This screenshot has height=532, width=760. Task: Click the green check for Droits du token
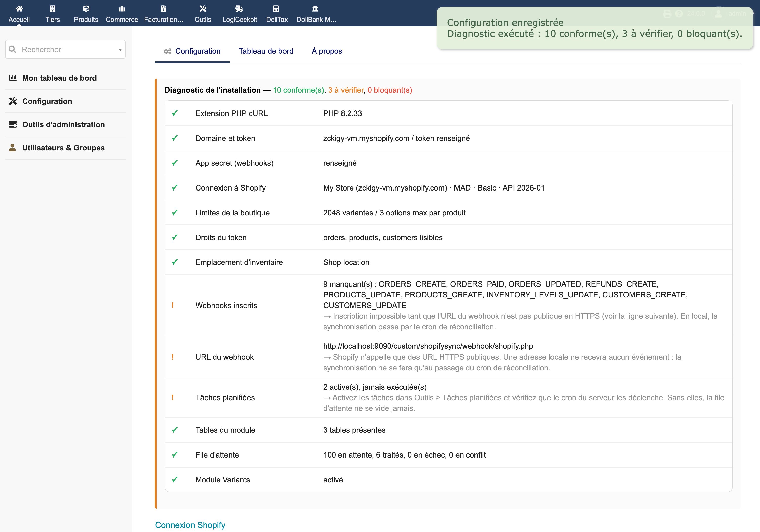pos(175,237)
